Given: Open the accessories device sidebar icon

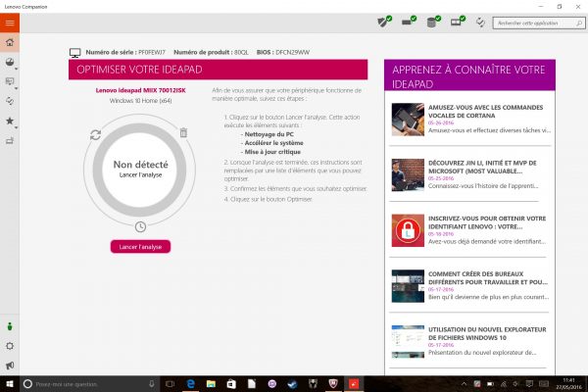Looking at the screenshot, I should pos(10,141).
